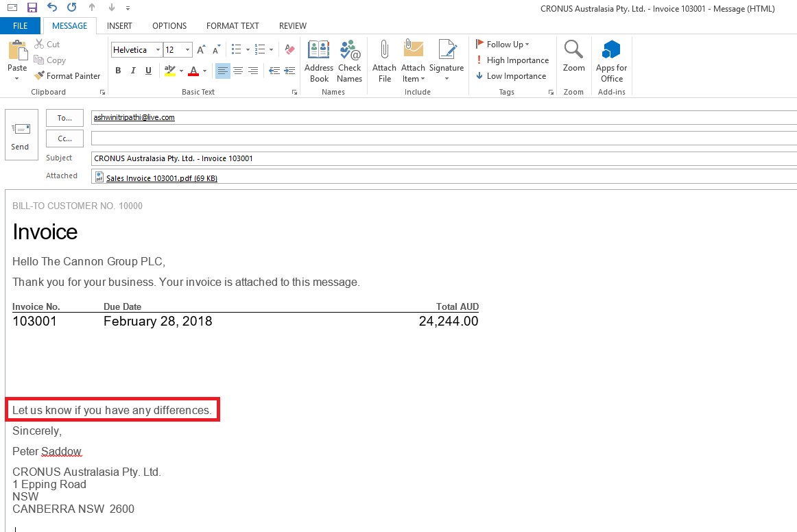The height and width of the screenshot is (532, 797).
Task: Open the FORMAT TEXT tab
Action: pyautogui.click(x=233, y=26)
